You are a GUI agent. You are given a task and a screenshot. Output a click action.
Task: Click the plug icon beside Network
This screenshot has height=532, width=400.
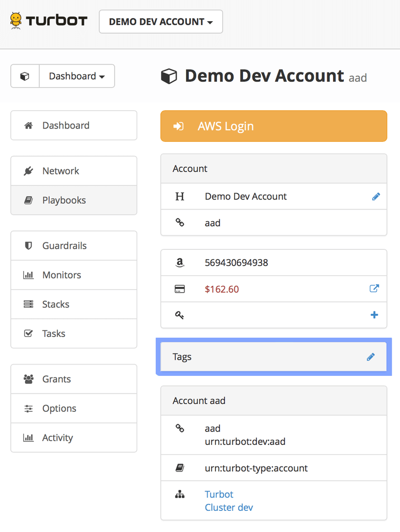(29, 171)
